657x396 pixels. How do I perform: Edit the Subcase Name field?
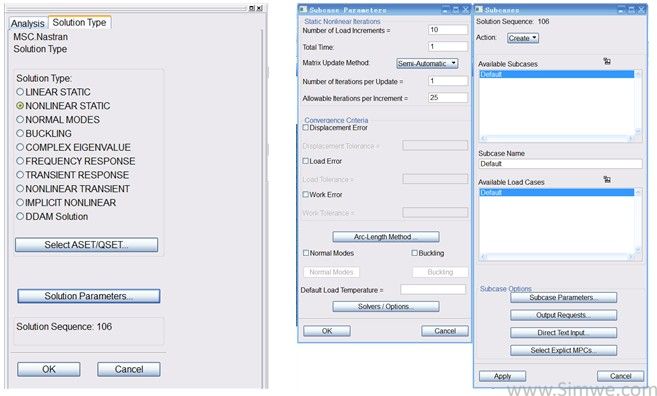[x=560, y=163]
